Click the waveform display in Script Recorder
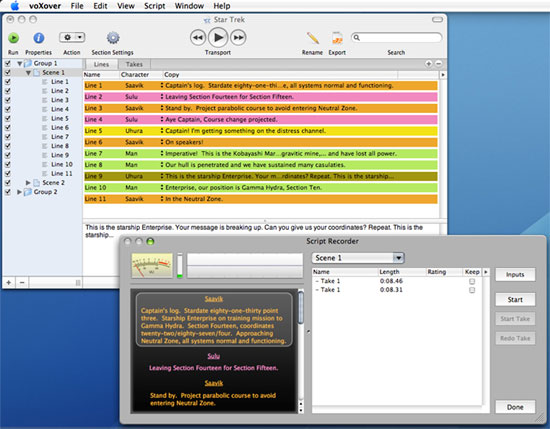This screenshot has height=429, width=550. point(245,266)
